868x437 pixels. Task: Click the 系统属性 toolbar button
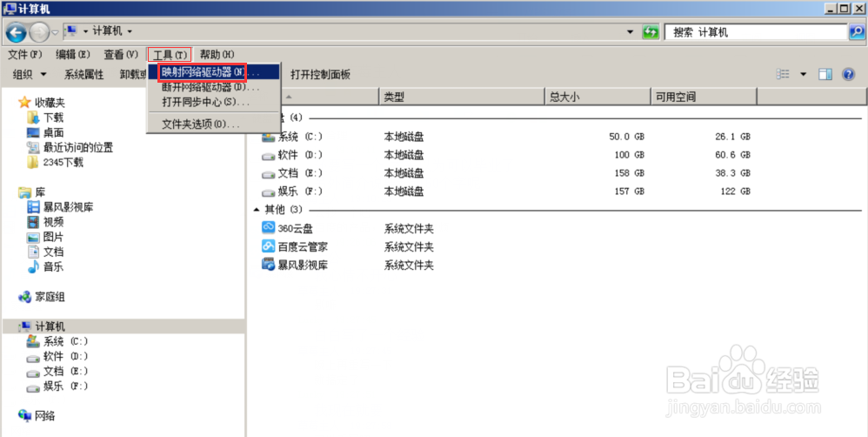click(x=83, y=74)
